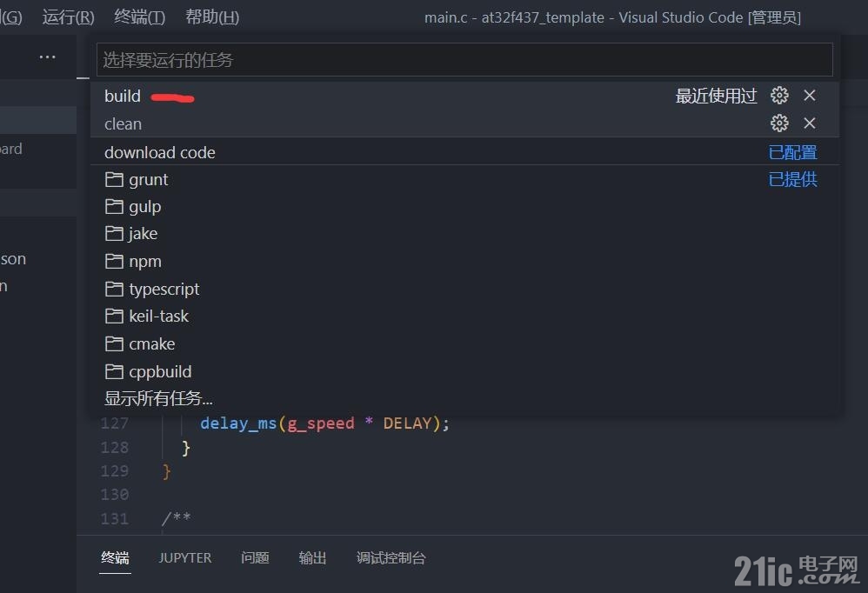Open the keil-task folder
This screenshot has width=868, height=593.
point(464,316)
